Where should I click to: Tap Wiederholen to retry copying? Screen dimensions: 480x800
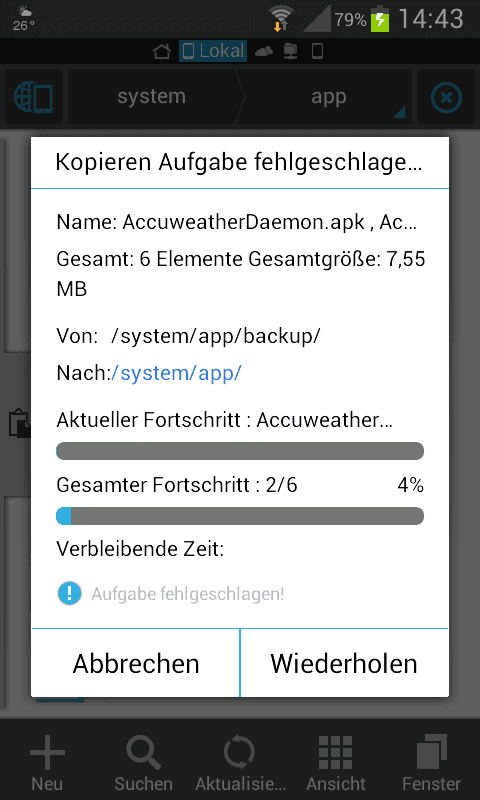(344, 663)
